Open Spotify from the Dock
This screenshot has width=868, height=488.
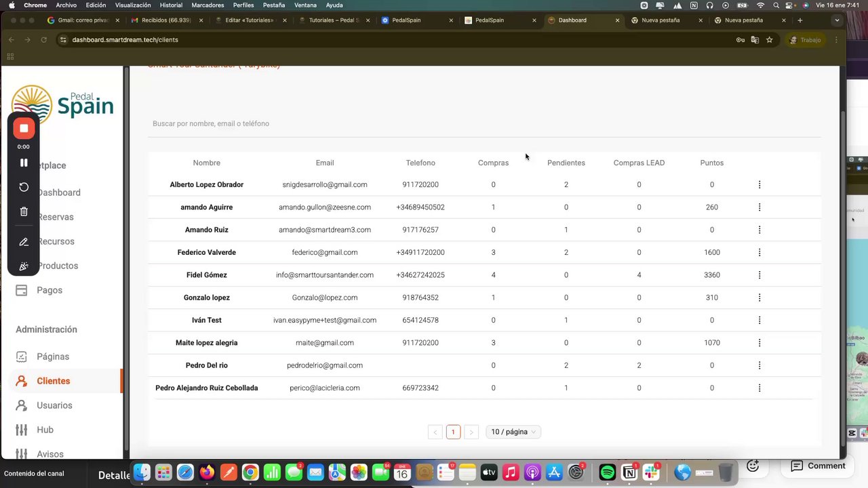click(x=607, y=472)
